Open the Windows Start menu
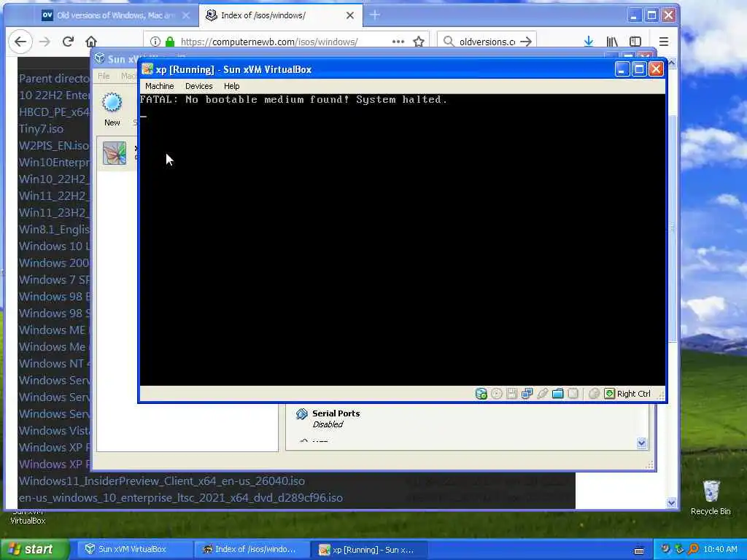The width and height of the screenshot is (747, 560). 35,550
